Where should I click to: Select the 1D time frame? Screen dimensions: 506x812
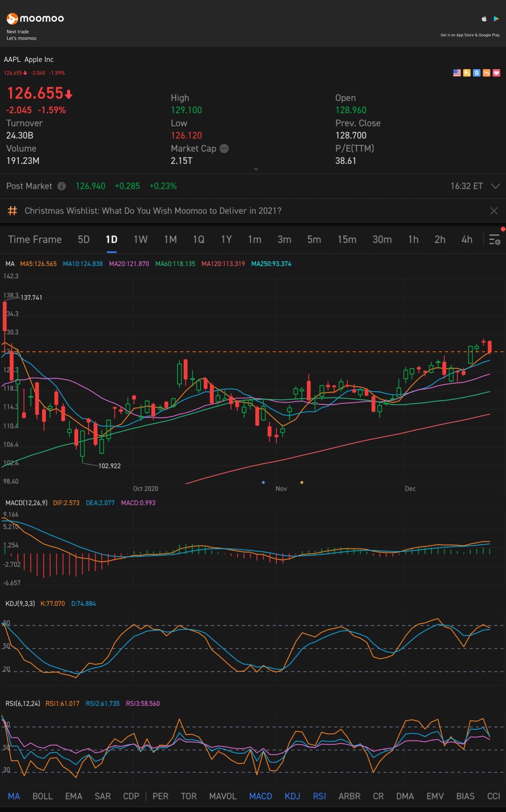pos(111,240)
